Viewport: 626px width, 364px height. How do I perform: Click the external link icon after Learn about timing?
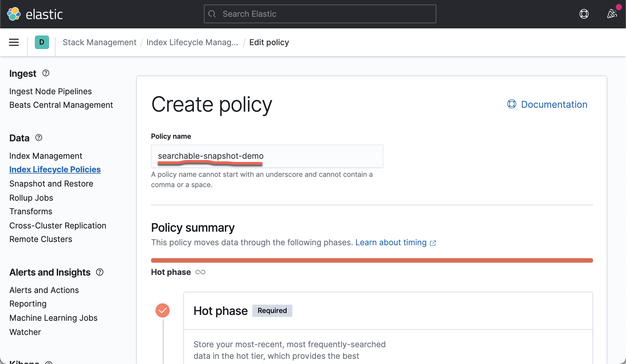coord(433,243)
